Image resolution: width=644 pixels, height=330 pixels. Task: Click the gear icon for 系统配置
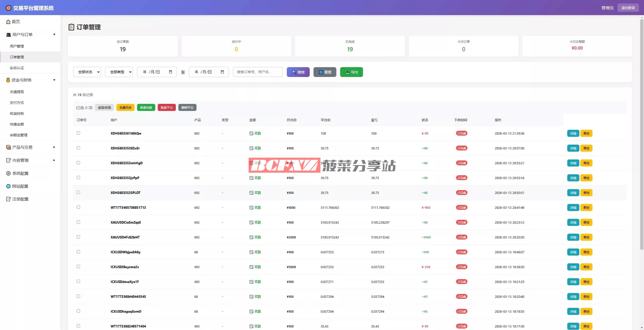pyautogui.click(x=8, y=173)
